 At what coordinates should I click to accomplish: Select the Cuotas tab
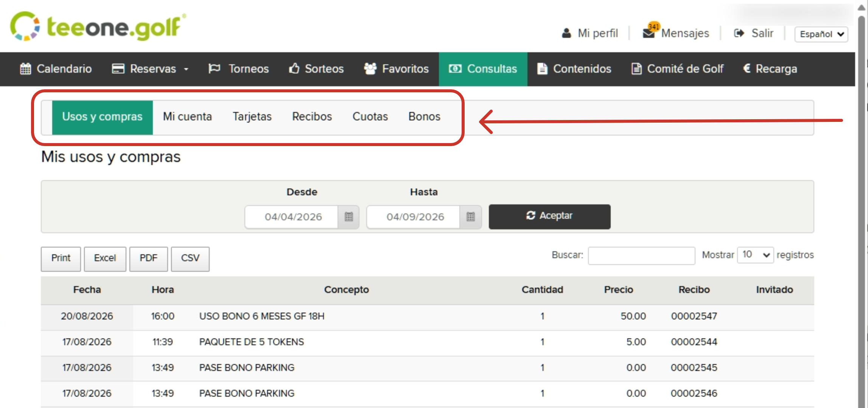pos(370,117)
